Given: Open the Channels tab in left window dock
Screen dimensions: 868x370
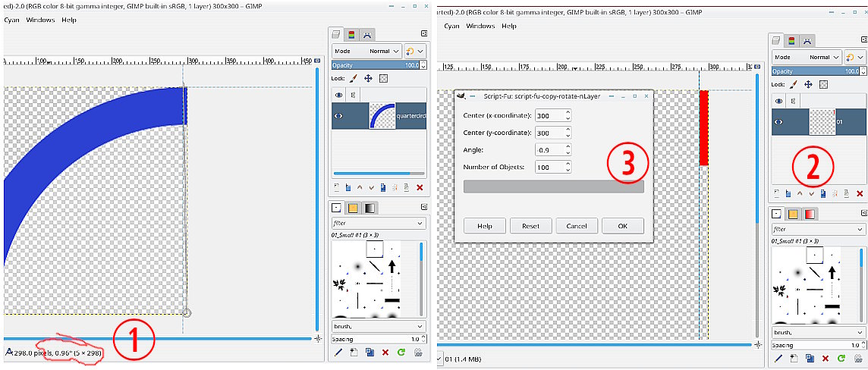Looking at the screenshot, I should [351, 35].
